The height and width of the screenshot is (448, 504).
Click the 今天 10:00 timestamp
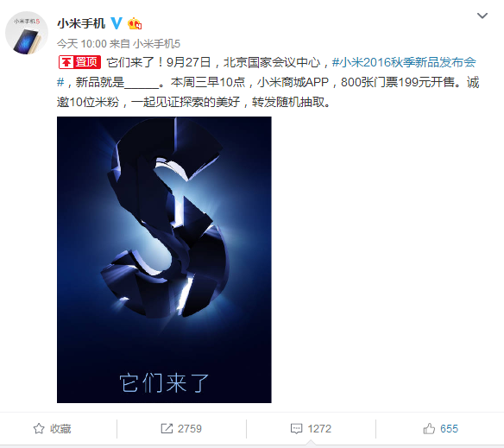(82, 44)
